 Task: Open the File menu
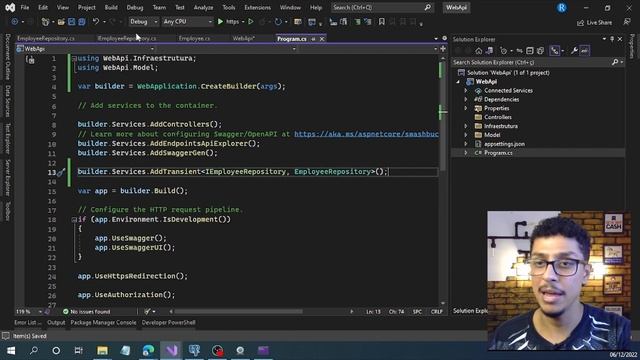coord(25,7)
